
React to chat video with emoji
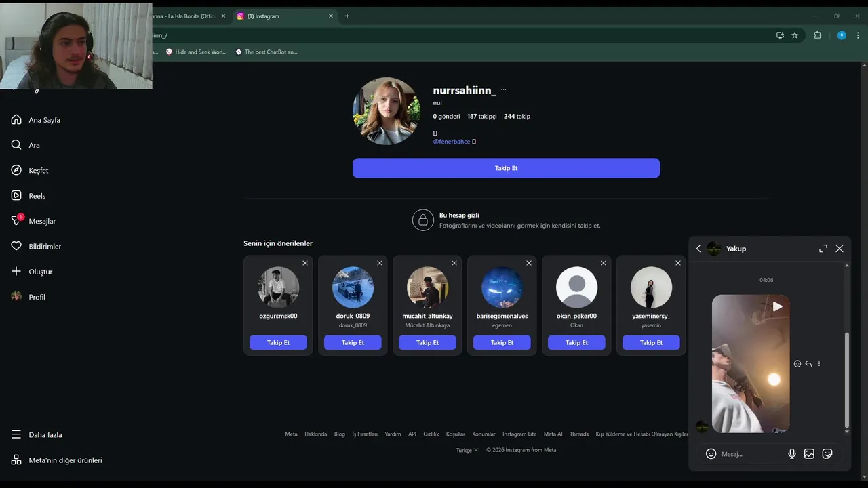[797, 364]
